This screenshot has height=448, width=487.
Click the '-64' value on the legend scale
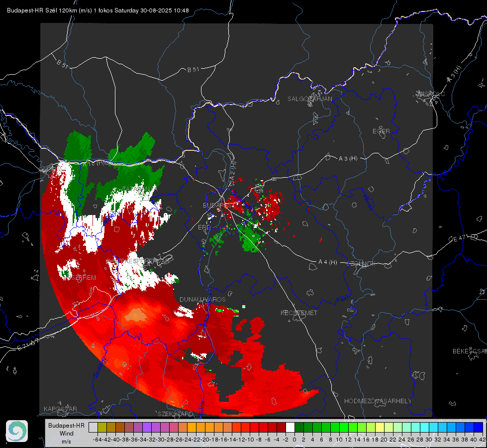[97, 440]
